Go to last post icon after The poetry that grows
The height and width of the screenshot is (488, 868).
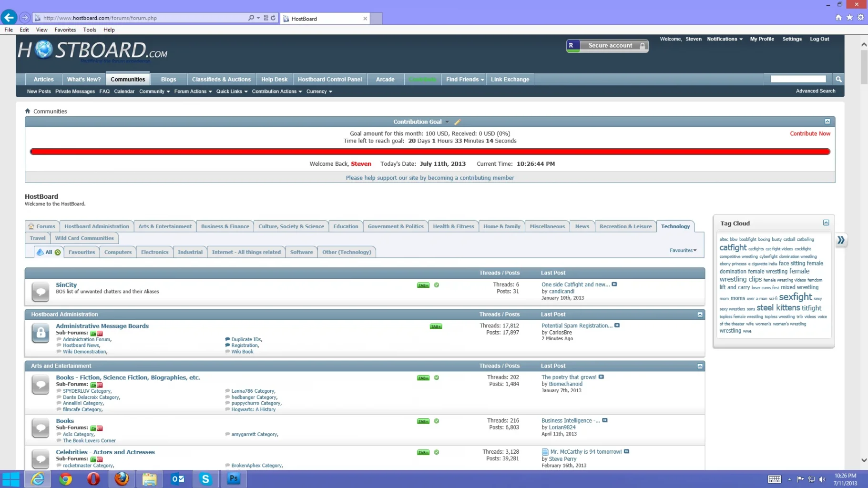tap(601, 377)
